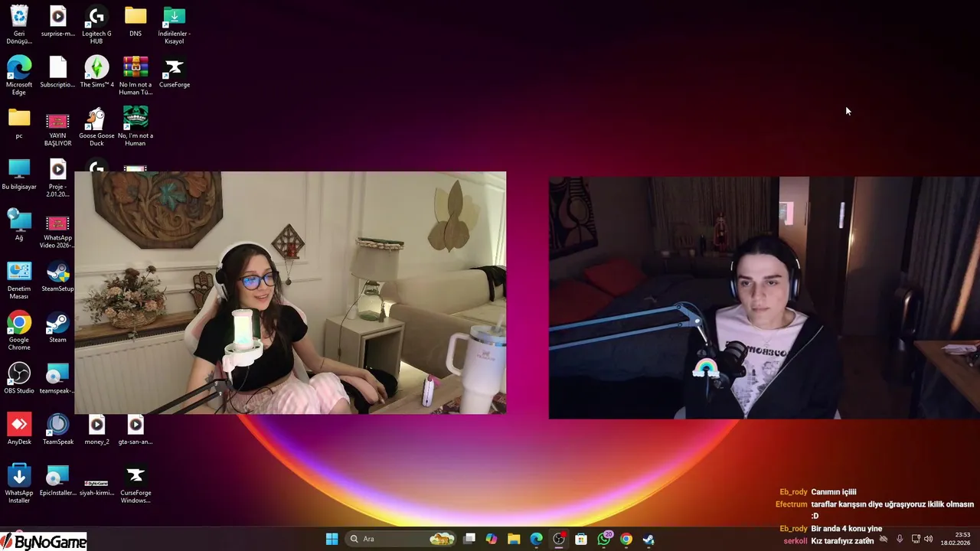Viewport: 980px width, 551px height.
Task: Open the 23:53 clock and date
Action: point(955,539)
